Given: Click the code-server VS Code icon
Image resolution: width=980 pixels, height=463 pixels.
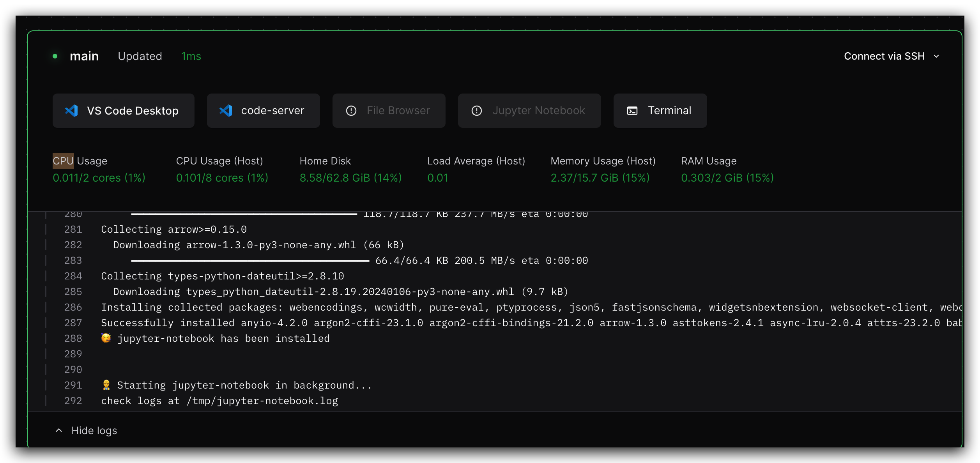Looking at the screenshot, I should pos(226,111).
